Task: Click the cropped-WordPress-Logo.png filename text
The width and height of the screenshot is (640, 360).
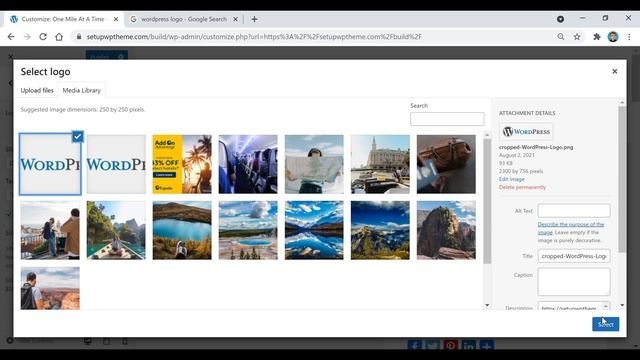Action: click(536, 147)
